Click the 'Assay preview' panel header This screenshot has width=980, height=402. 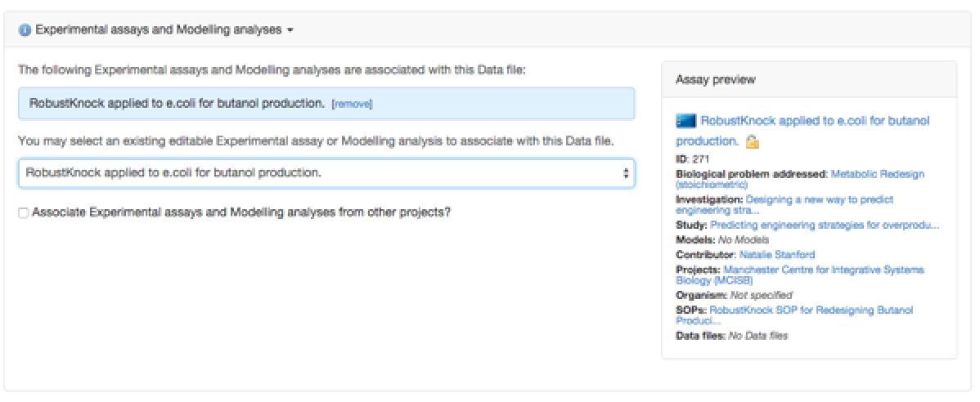(715, 80)
